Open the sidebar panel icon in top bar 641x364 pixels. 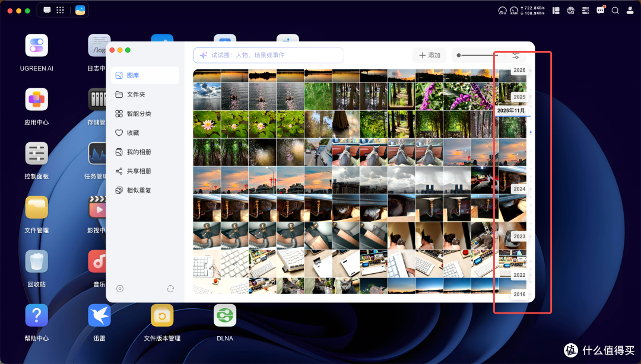(x=556, y=11)
